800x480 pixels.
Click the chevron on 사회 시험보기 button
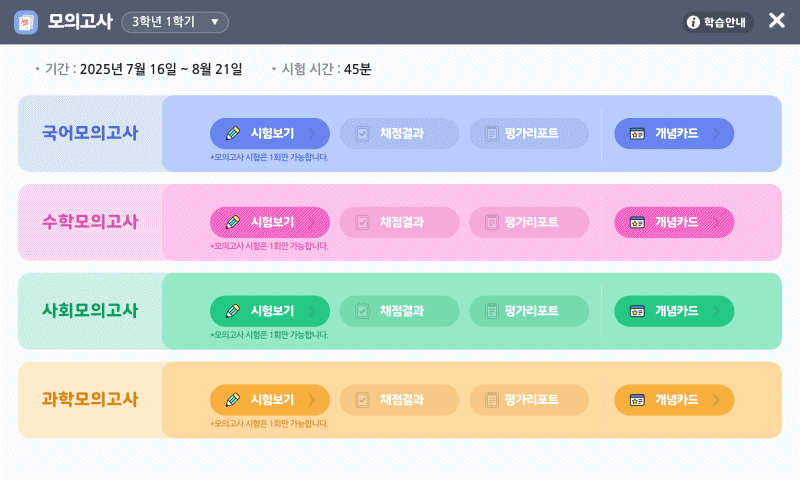[312, 311]
